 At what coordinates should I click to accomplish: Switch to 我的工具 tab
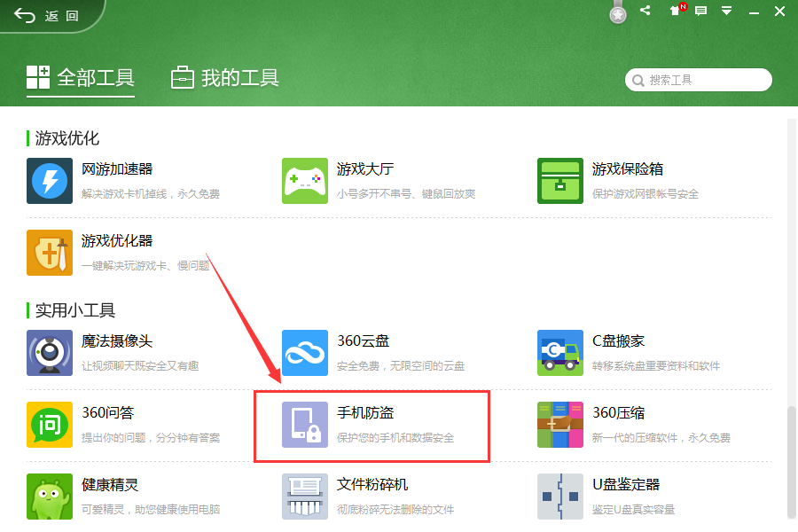[224, 78]
